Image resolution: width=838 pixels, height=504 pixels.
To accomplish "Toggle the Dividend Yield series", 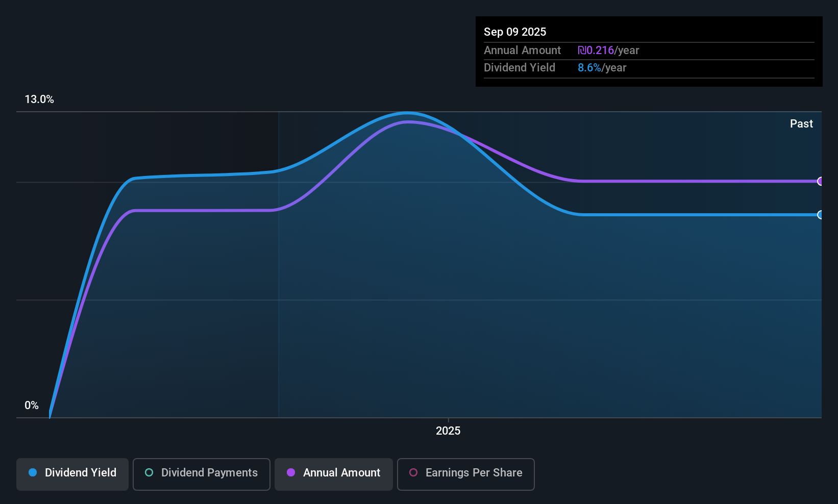I will pos(72,474).
